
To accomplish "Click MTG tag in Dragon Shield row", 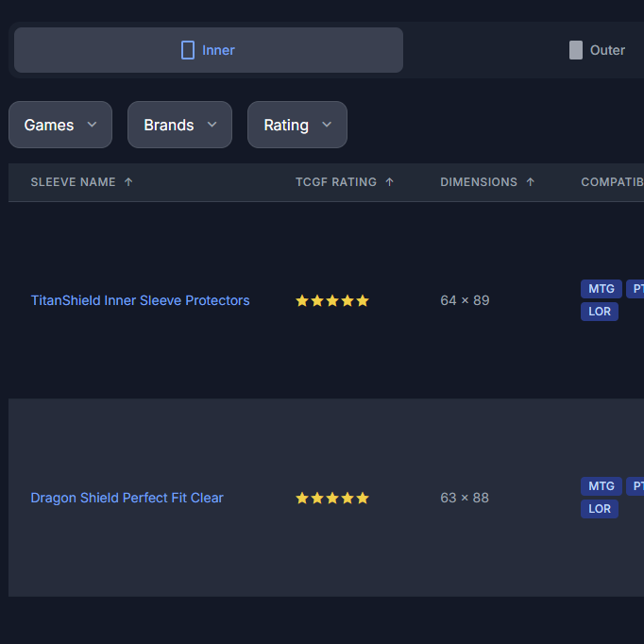I will pos(601,486).
